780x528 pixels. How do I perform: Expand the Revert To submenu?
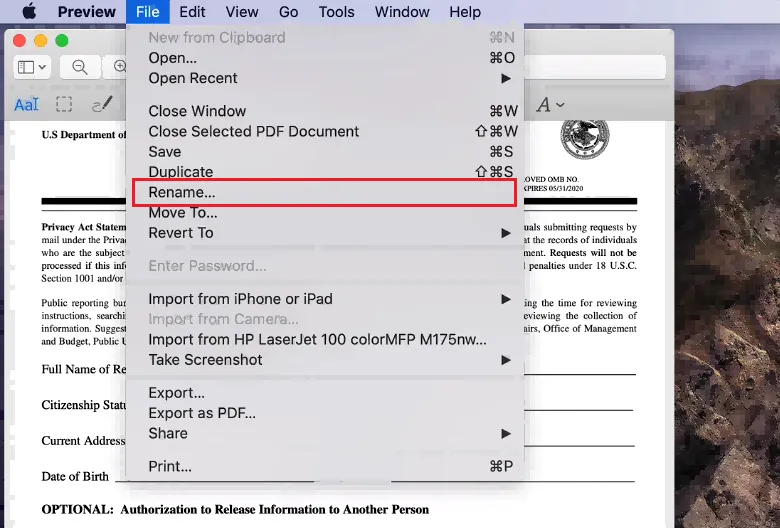point(325,233)
